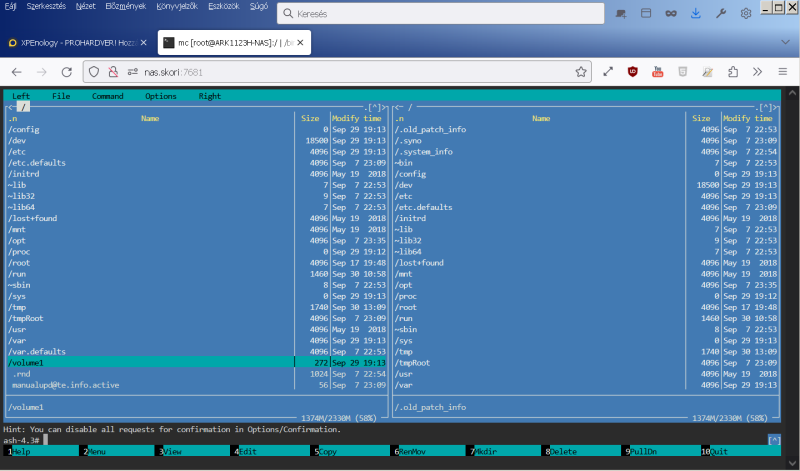
Task: Open the tab view window icon
Action: tap(645, 14)
